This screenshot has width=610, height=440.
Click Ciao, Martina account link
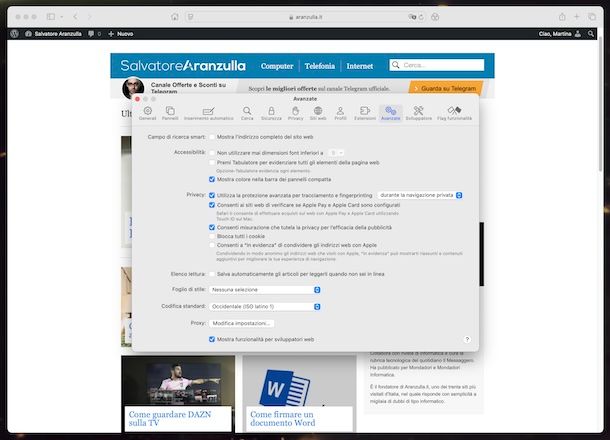point(559,34)
